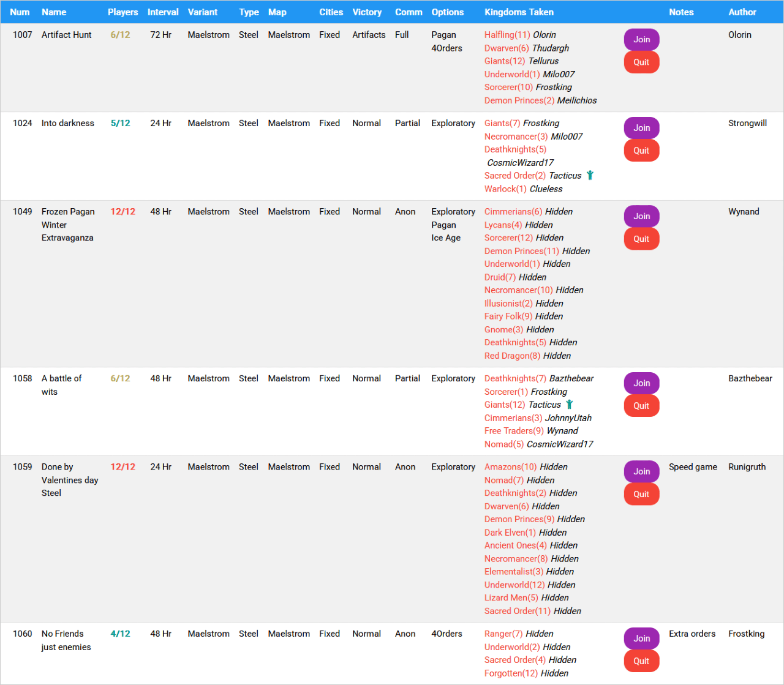Join the No Friends just enemies game
The height and width of the screenshot is (685, 784).
point(641,638)
